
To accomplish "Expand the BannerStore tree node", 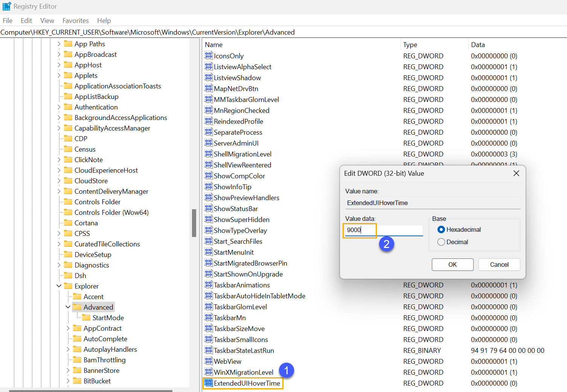I will pyautogui.click(x=68, y=370).
